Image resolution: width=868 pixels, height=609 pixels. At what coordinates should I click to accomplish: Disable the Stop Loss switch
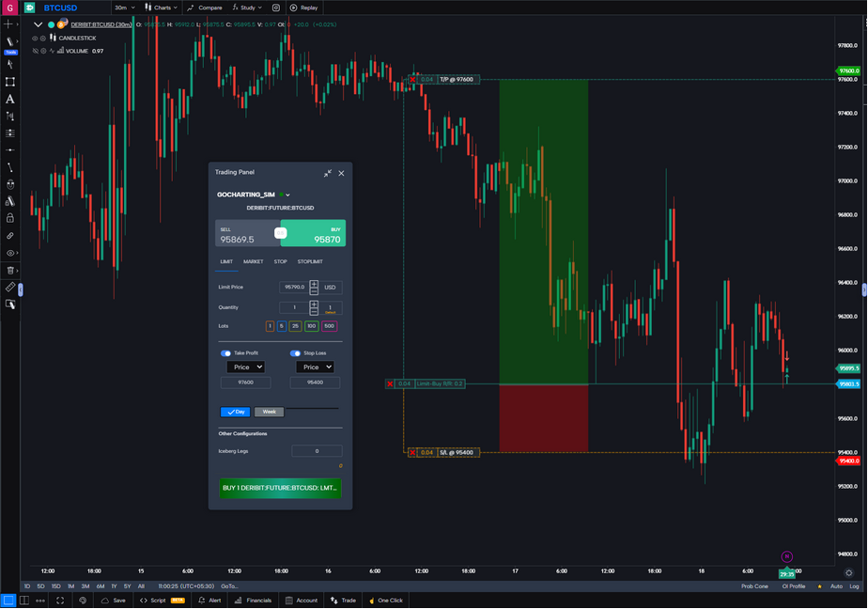pyautogui.click(x=295, y=353)
